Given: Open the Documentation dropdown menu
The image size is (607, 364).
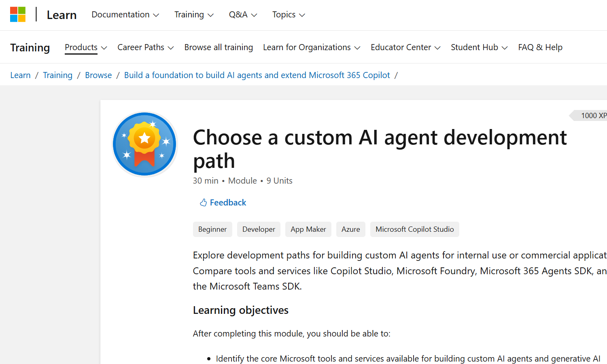Looking at the screenshot, I should coord(125,15).
